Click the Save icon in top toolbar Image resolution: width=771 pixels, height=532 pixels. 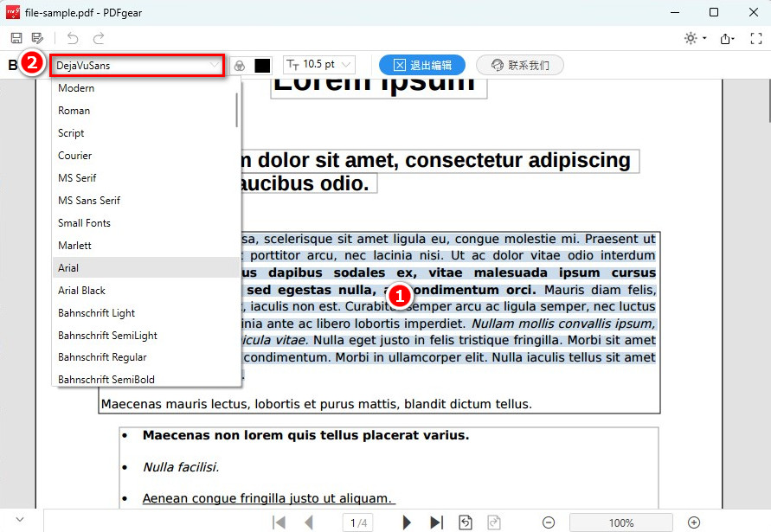pyautogui.click(x=16, y=38)
